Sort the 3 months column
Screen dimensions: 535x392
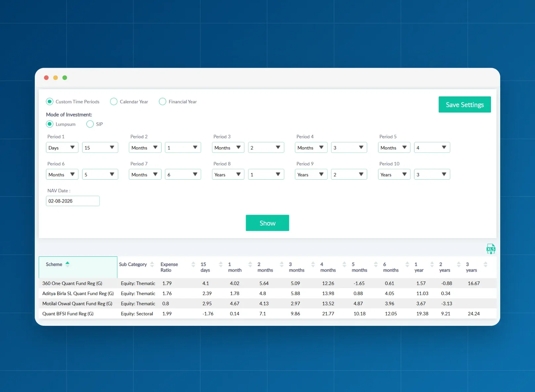313,264
